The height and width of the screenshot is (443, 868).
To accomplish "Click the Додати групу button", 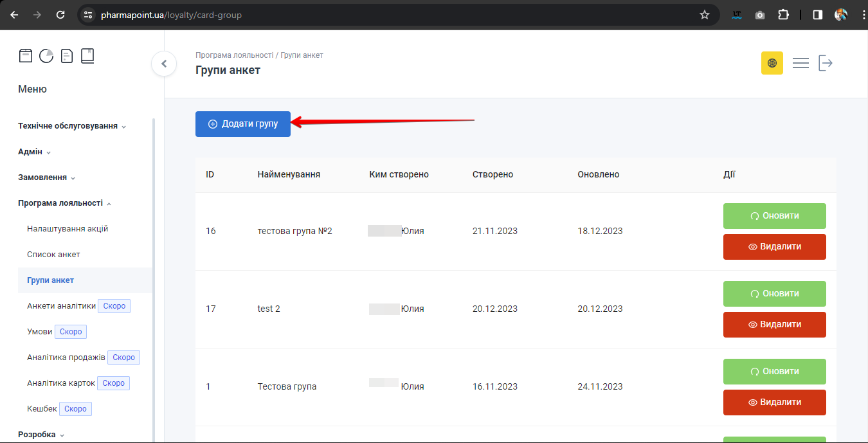I will click(x=243, y=124).
